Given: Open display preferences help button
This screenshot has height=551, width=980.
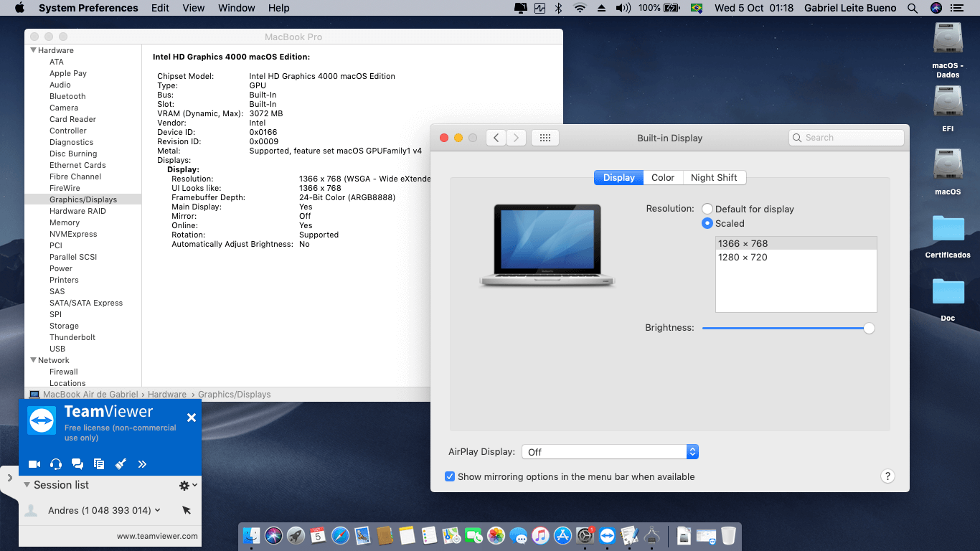Looking at the screenshot, I should pyautogui.click(x=887, y=476).
